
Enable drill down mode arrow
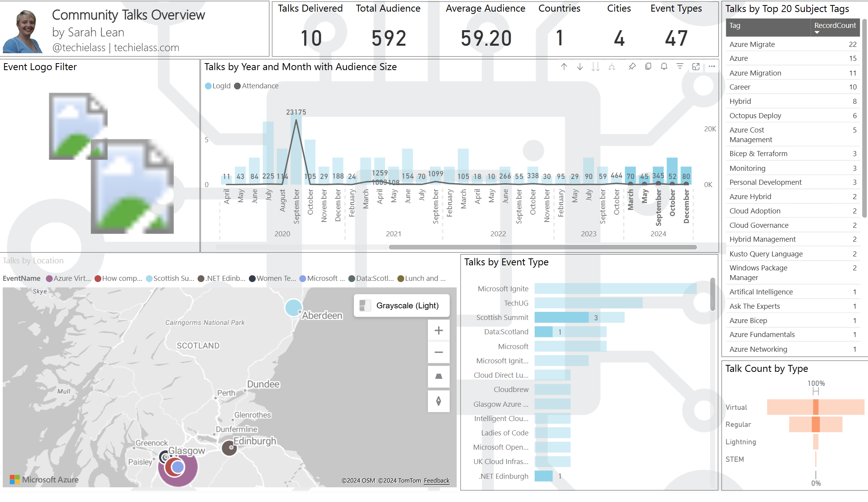tap(580, 67)
